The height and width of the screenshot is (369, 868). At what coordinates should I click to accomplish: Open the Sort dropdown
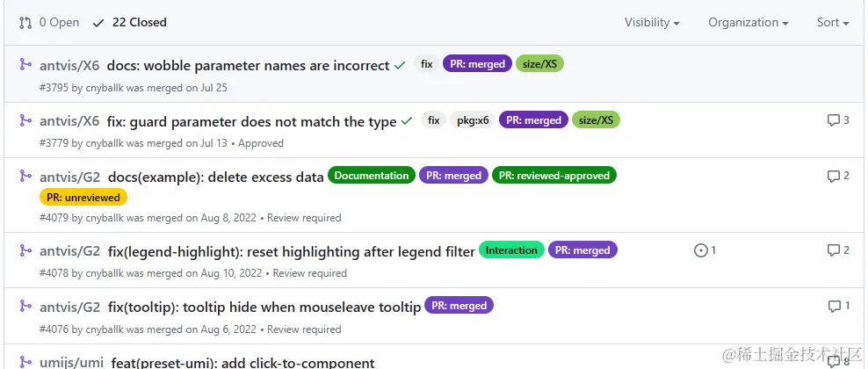click(833, 23)
